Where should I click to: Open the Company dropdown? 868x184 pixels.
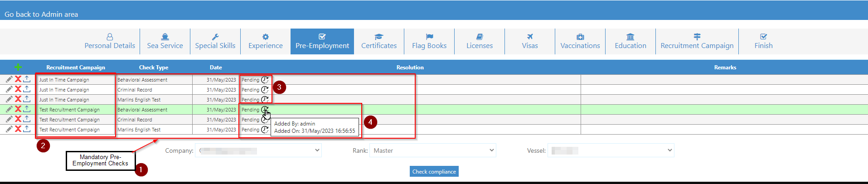pos(258,150)
